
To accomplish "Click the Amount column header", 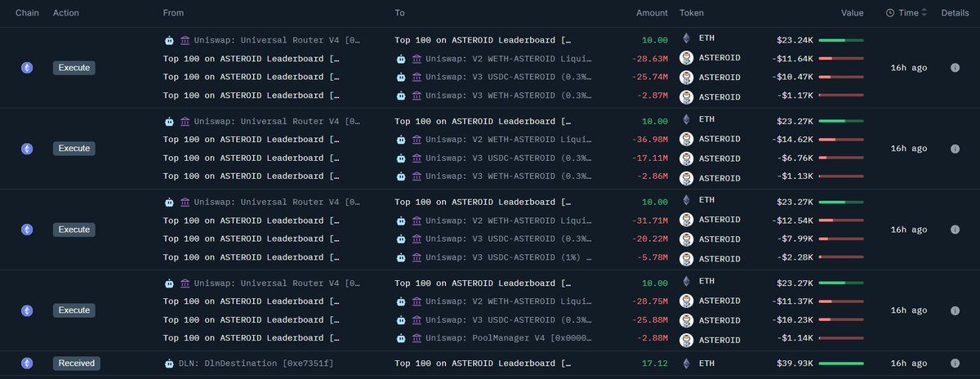I will pyautogui.click(x=653, y=13).
